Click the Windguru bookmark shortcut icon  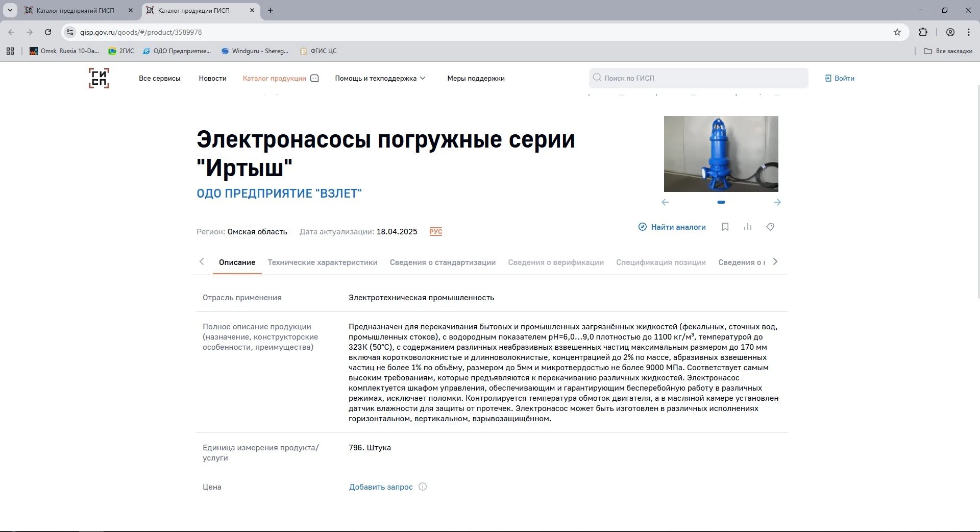click(x=225, y=51)
